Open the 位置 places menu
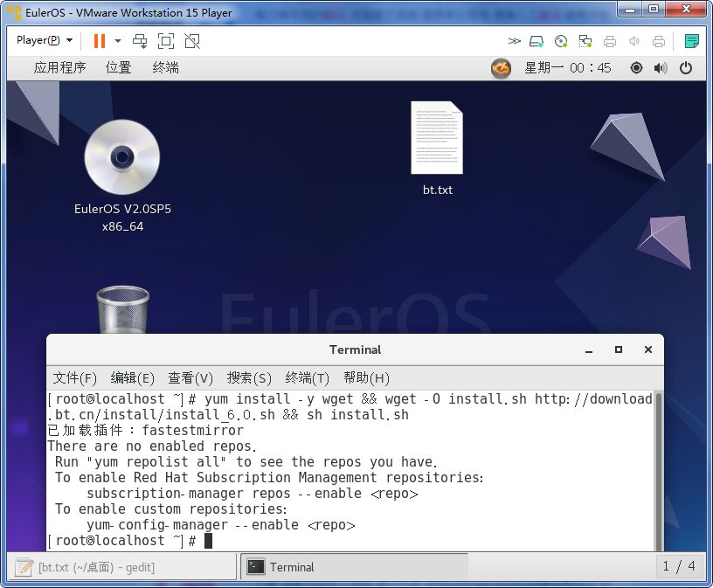 pyautogui.click(x=118, y=68)
